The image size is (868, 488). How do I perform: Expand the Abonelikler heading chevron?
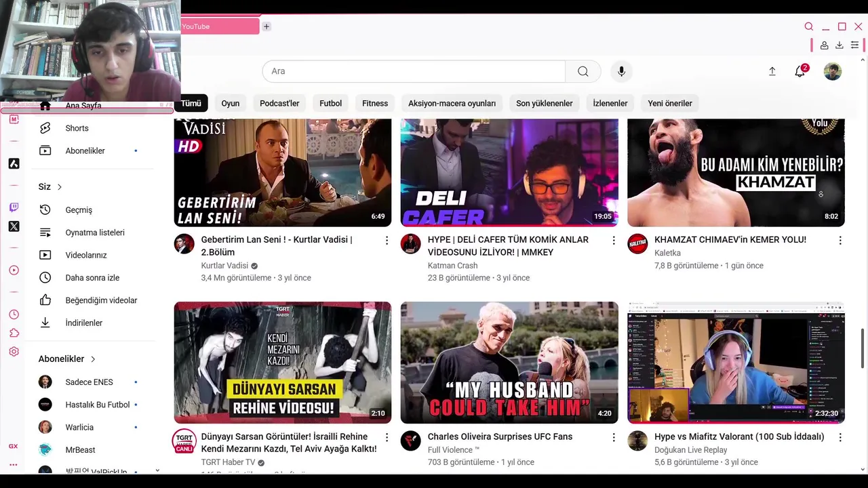click(93, 359)
